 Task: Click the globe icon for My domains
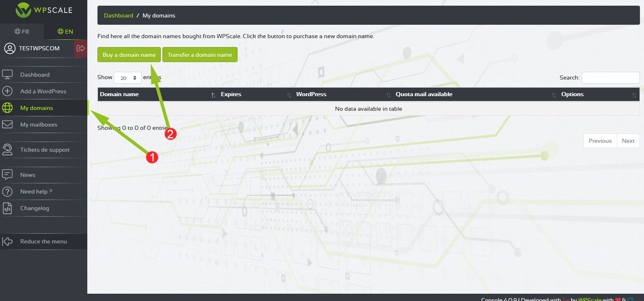[x=7, y=108]
